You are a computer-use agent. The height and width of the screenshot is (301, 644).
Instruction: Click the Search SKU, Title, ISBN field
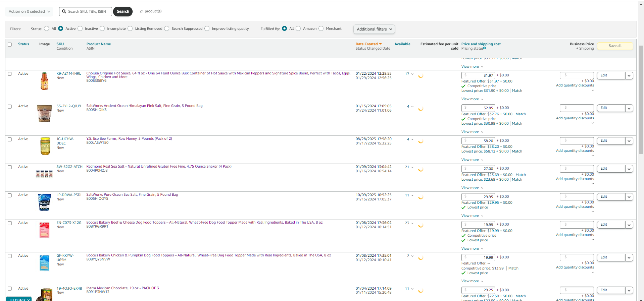pos(86,11)
